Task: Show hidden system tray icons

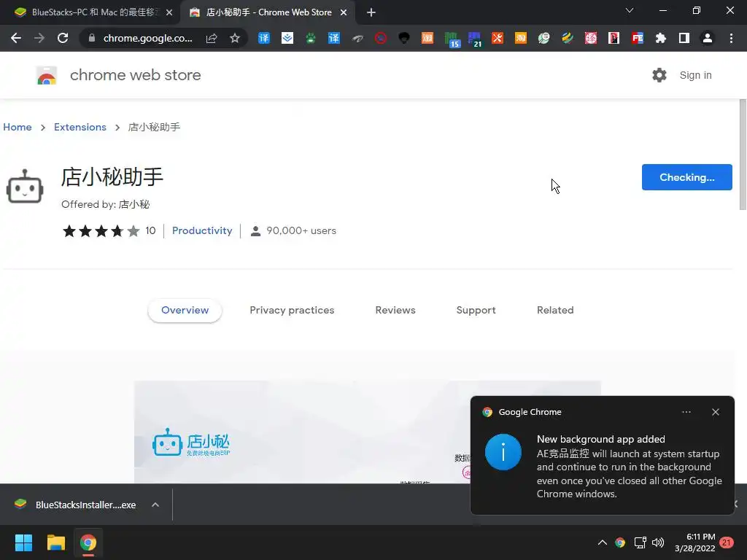Action: pyautogui.click(x=602, y=542)
